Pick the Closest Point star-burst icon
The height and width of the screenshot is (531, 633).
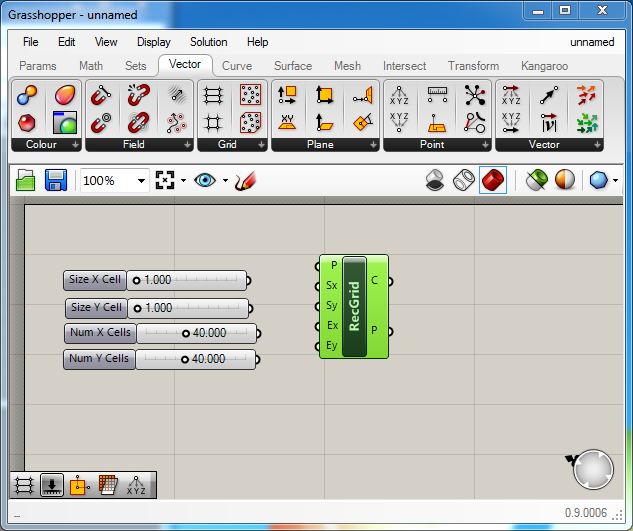tap(475, 95)
